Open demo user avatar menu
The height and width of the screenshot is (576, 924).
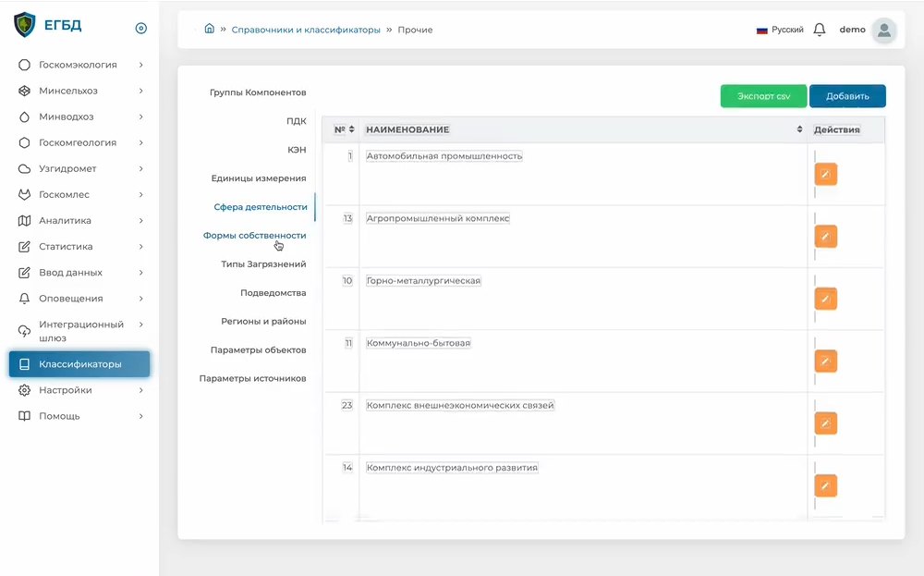pos(884,30)
